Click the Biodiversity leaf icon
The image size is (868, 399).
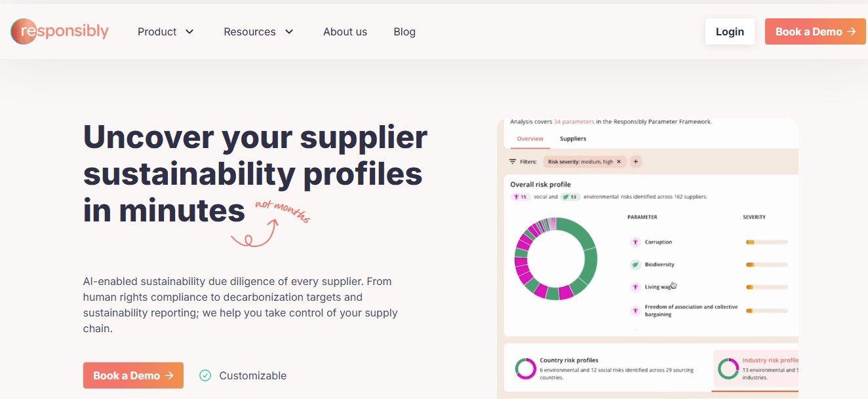click(635, 265)
